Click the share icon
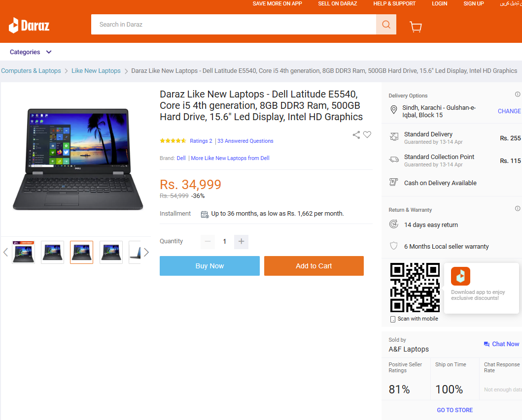Screen dimensions: 522x420 (x=356, y=135)
